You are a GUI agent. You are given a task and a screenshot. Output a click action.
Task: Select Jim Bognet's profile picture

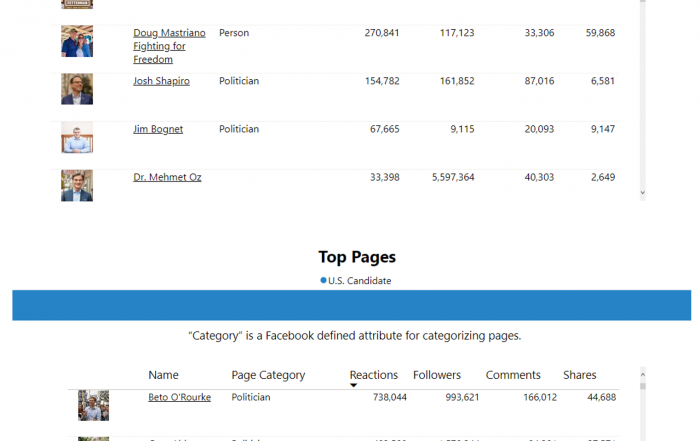[x=77, y=137]
